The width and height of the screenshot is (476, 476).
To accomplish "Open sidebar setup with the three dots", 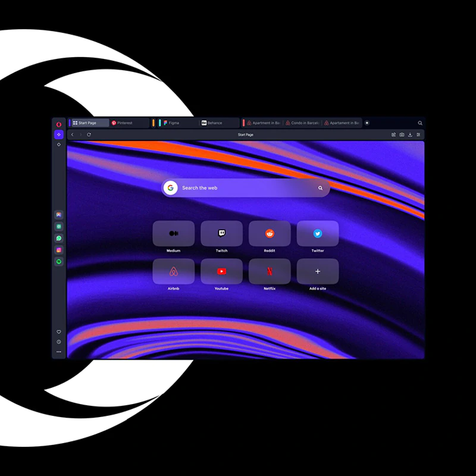I will 58,352.
